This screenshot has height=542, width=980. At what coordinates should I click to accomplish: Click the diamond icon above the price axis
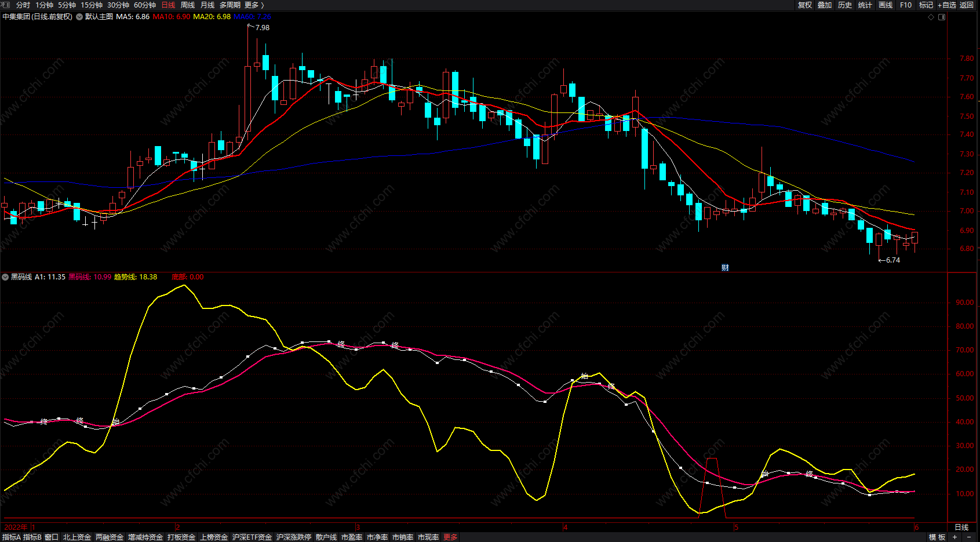[x=931, y=17]
